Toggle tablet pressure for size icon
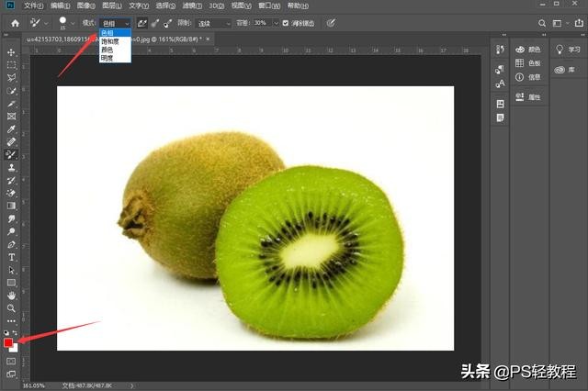Viewport: 588px width, 391px height. click(331, 23)
